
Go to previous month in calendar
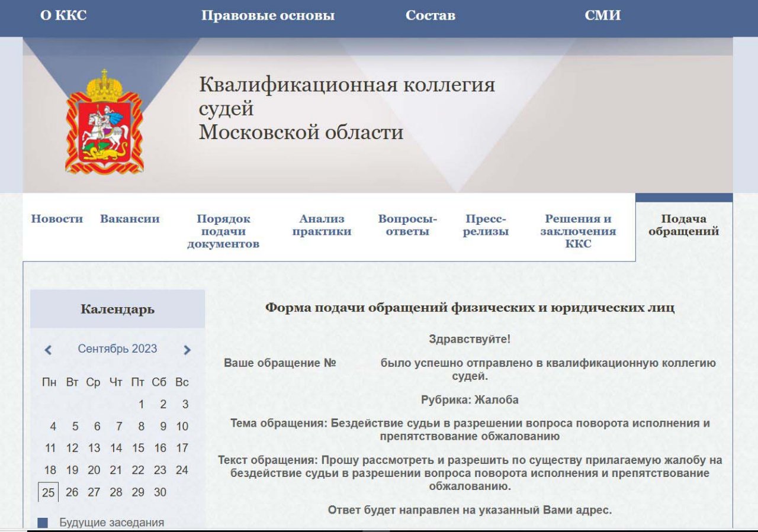[x=48, y=350]
